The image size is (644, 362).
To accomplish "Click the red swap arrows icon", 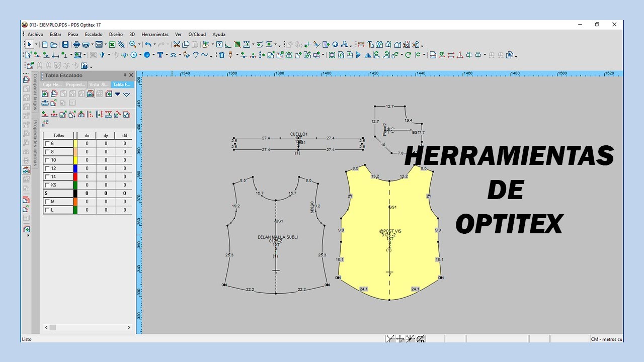I will pyautogui.click(x=451, y=55).
